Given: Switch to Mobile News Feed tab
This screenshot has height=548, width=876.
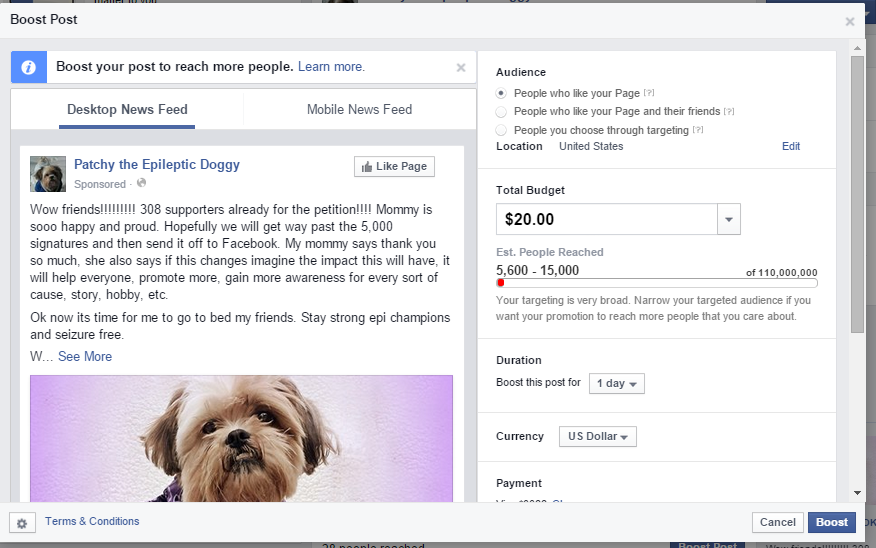Looking at the screenshot, I should (x=359, y=109).
